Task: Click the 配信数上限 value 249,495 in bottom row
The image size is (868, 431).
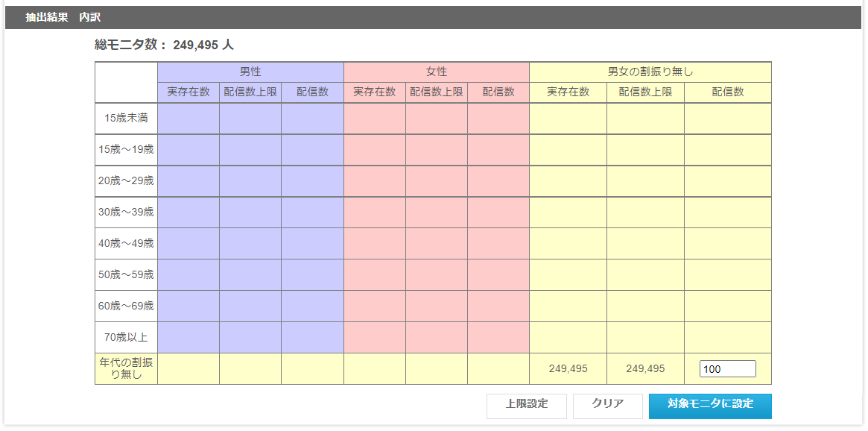Action: [645, 369]
